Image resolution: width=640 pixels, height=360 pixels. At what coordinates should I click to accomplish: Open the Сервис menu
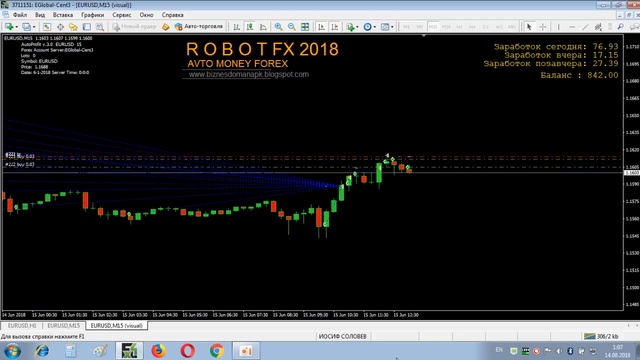(122, 15)
